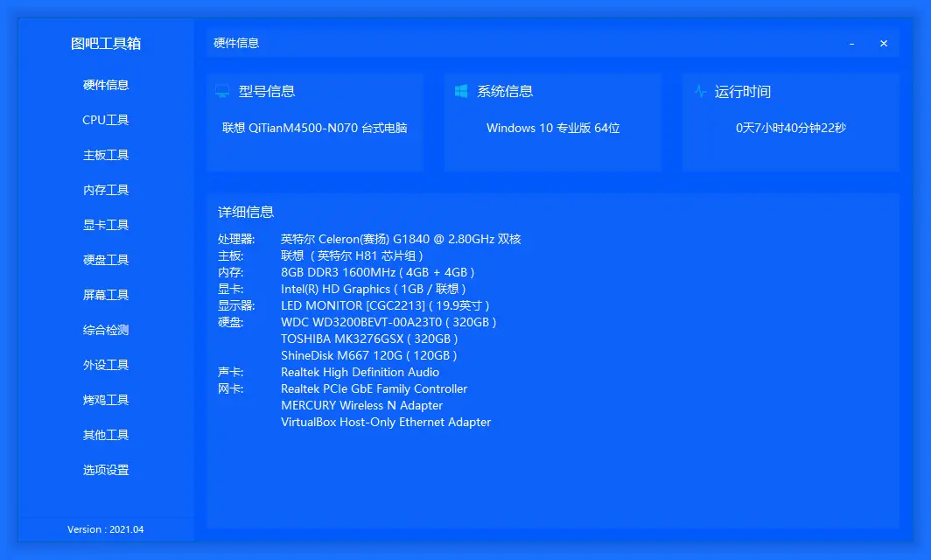The width and height of the screenshot is (931, 560).
Task: Select 烤鸡工具 stress test section
Action: pyautogui.click(x=106, y=400)
